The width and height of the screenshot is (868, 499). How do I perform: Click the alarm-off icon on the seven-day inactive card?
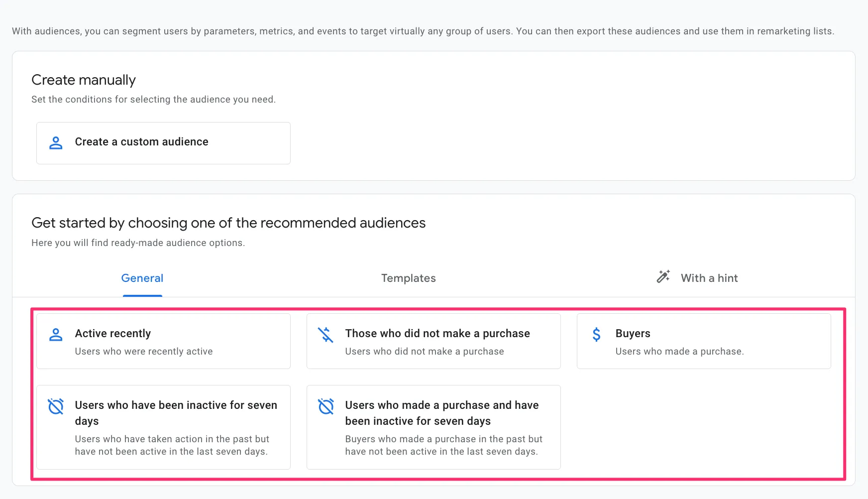(x=56, y=406)
